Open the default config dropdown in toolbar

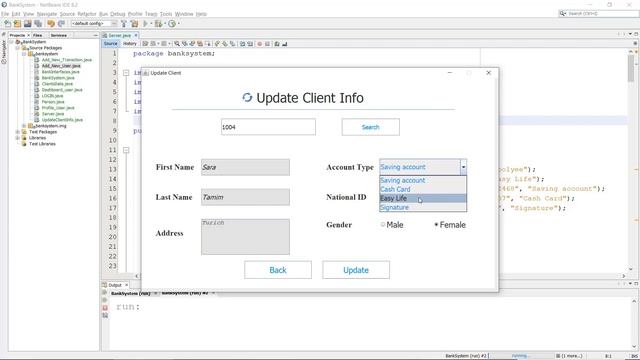[x=94, y=24]
